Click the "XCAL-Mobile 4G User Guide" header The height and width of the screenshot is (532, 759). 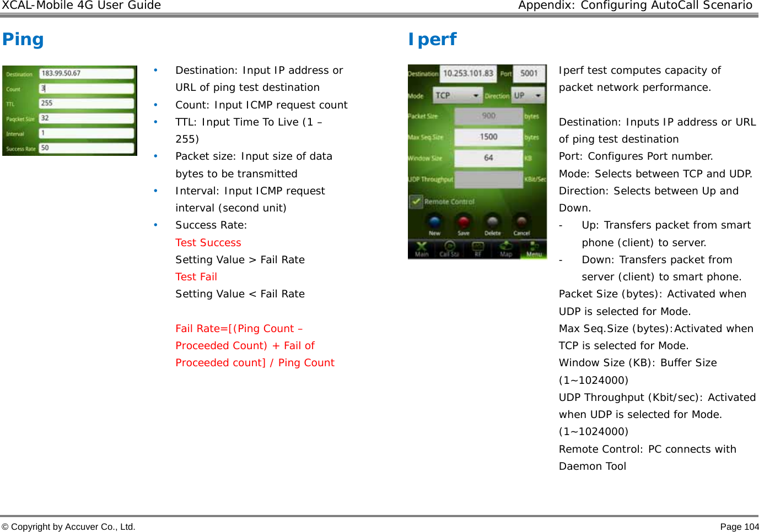pos(81,6)
